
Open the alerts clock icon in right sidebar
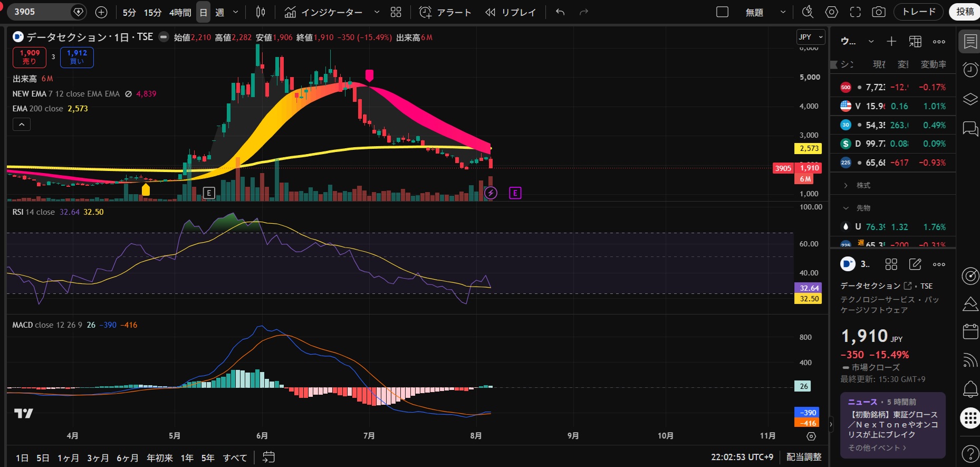971,70
